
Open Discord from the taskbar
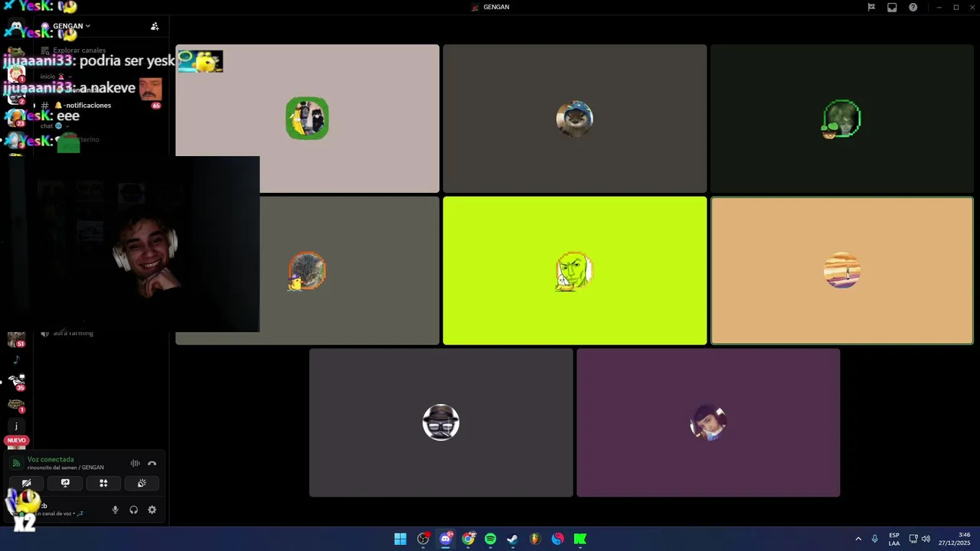point(446,539)
